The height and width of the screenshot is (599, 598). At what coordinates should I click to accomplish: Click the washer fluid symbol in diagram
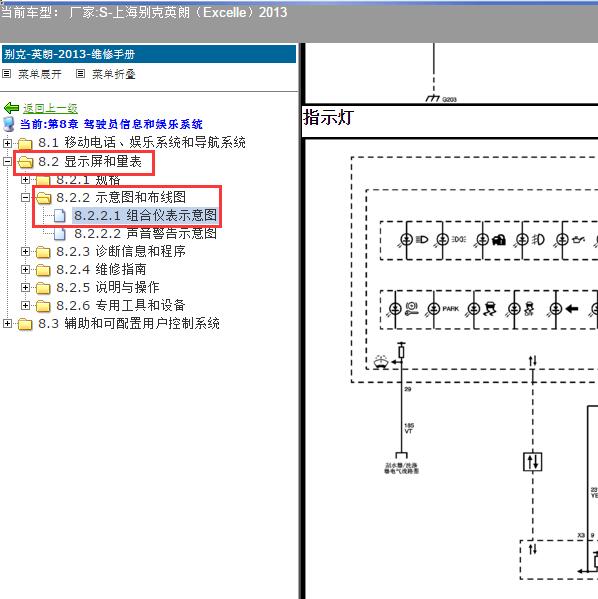[x=381, y=361]
